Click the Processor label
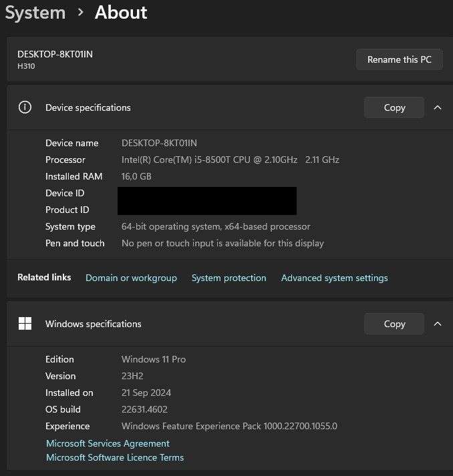 (x=65, y=160)
